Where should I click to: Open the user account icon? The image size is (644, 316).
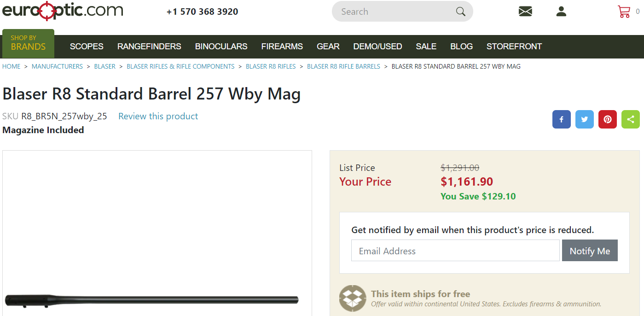[561, 12]
